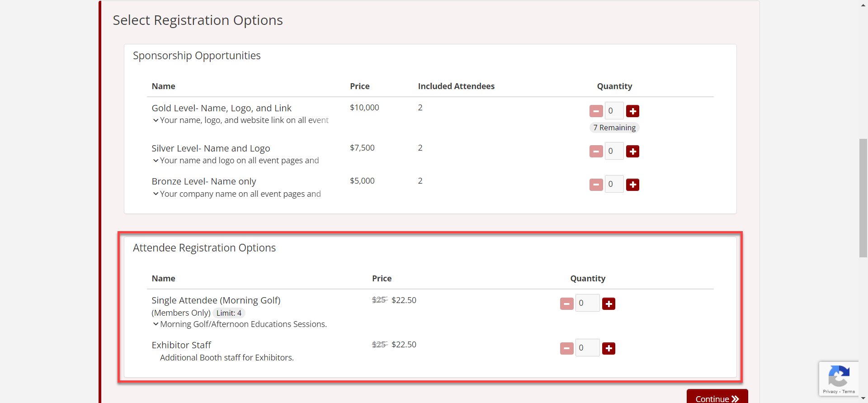The height and width of the screenshot is (403, 868).
Task: Focus the Exhibitor Staff quantity input
Action: (x=587, y=348)
